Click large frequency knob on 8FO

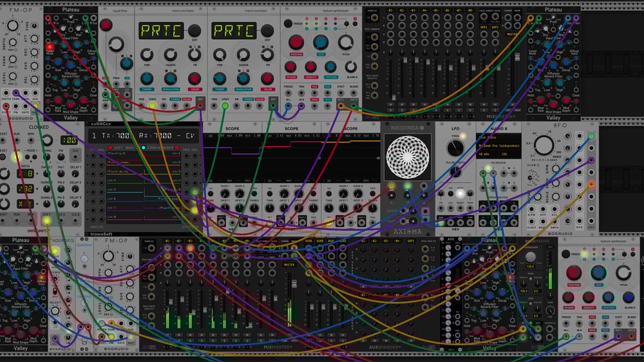[544, 145]
